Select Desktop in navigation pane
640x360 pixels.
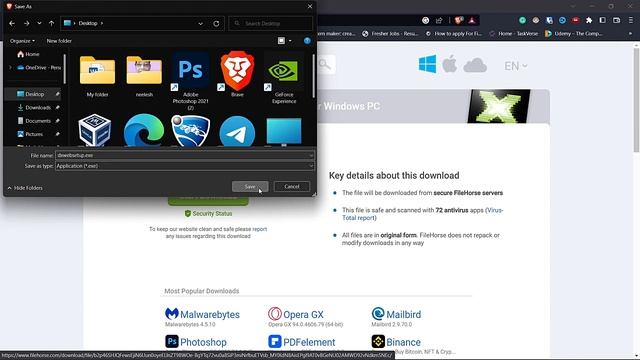[x=34, y=94]
